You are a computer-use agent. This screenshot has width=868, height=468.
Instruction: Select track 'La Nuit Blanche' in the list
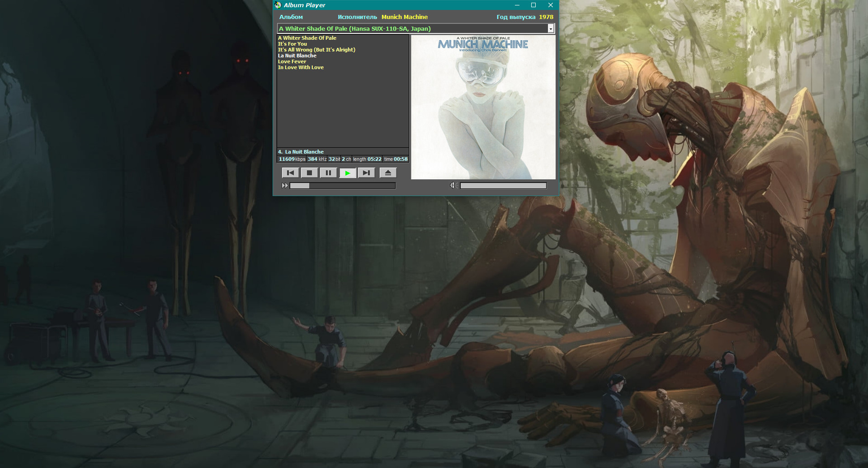(x=297, y=56)
